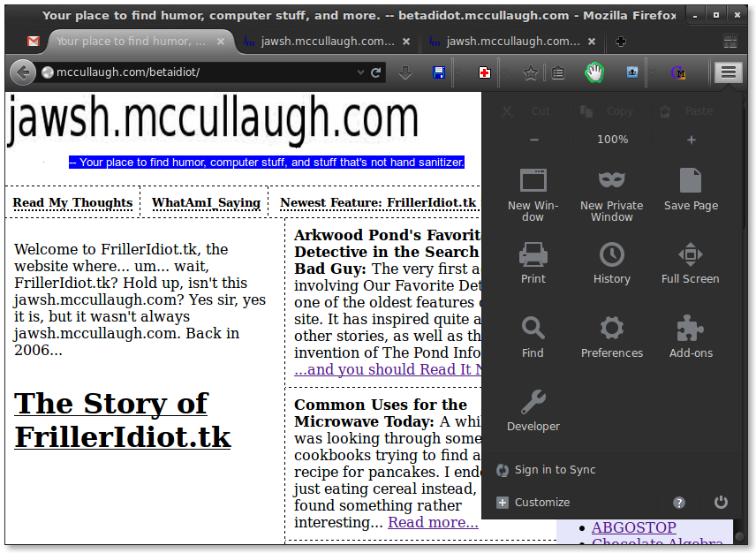
Task: Open a New Private Window
Action: pos(611,187)
